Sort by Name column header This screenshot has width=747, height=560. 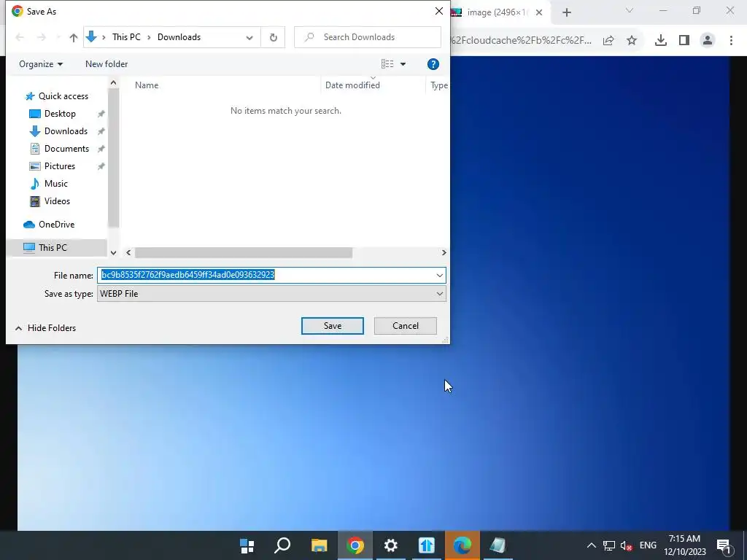click(x=147, y=85)
